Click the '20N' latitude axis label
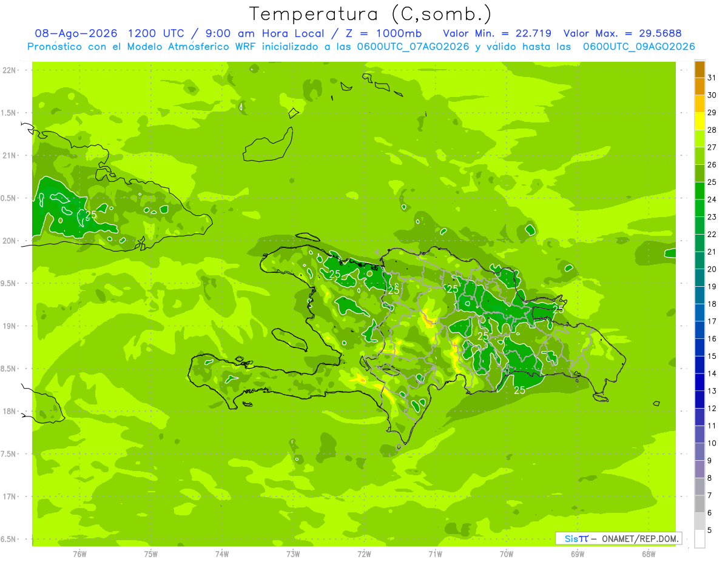 click(x=9, y=241)
